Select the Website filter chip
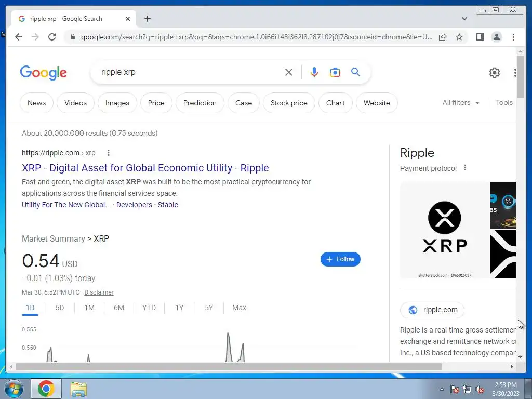Image resolution: width=532 pixels, height=399 pixels. pyautogui.click(x=377, y=103)
